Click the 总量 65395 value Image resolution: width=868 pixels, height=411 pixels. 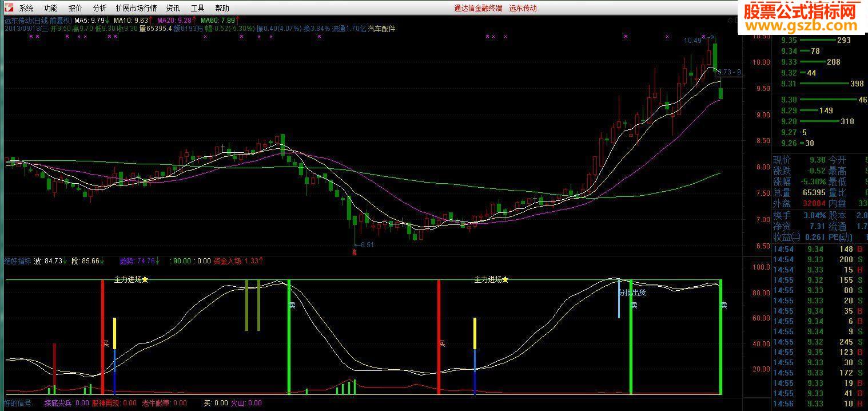(x=814, y=192)
